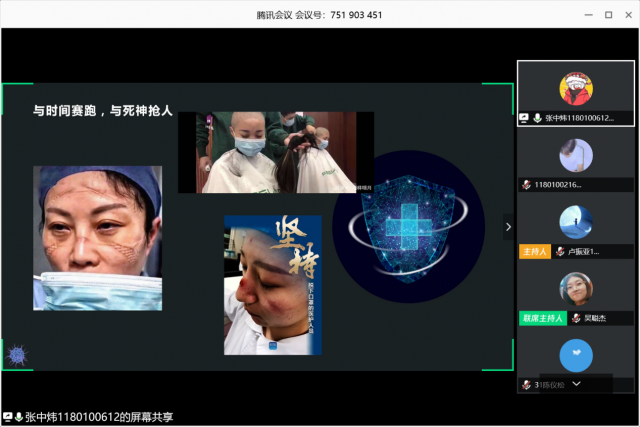Click participant name 31陈仪松
The width and height of the screenshot is (640, 427).
(x=549, y=385)
